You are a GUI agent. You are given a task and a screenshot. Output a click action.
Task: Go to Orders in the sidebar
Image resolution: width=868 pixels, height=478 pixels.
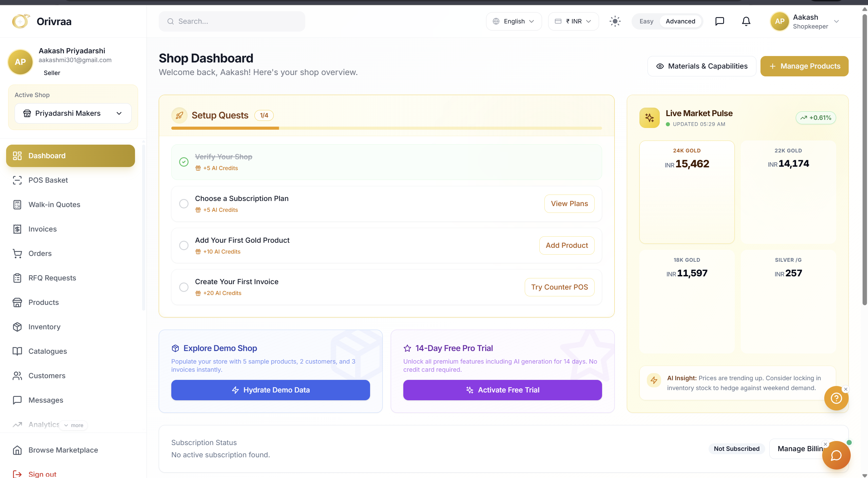pyautogui.click(x=71, y=254)
